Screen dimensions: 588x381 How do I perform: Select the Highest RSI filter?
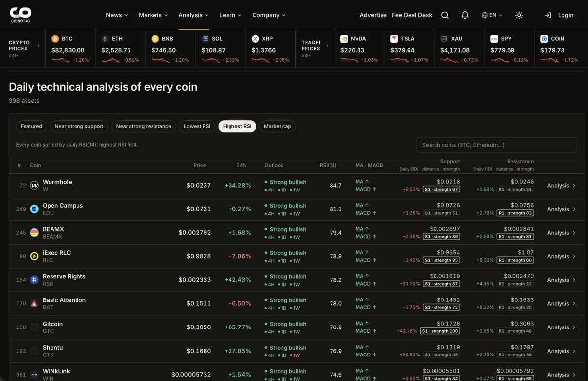[x=237, y=126]
